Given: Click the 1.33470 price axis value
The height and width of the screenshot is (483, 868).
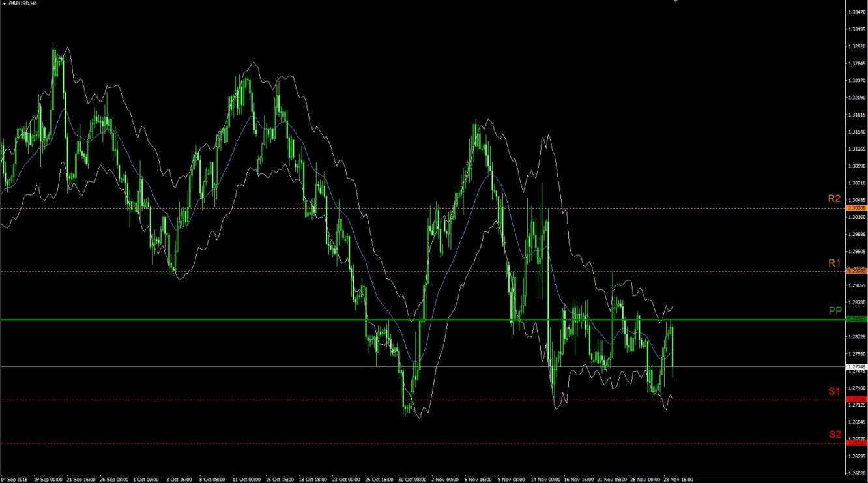Looking at the screenshot, I should (857, 12).
